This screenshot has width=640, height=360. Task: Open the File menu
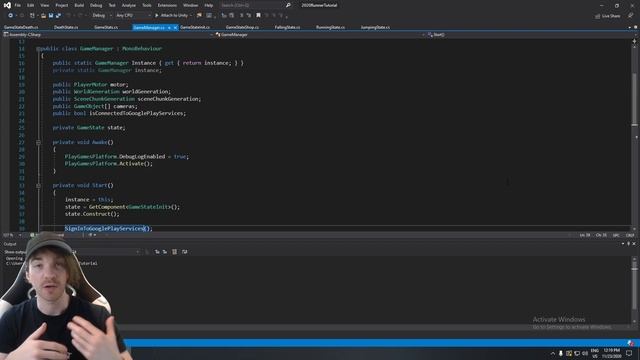click(18, 5)
